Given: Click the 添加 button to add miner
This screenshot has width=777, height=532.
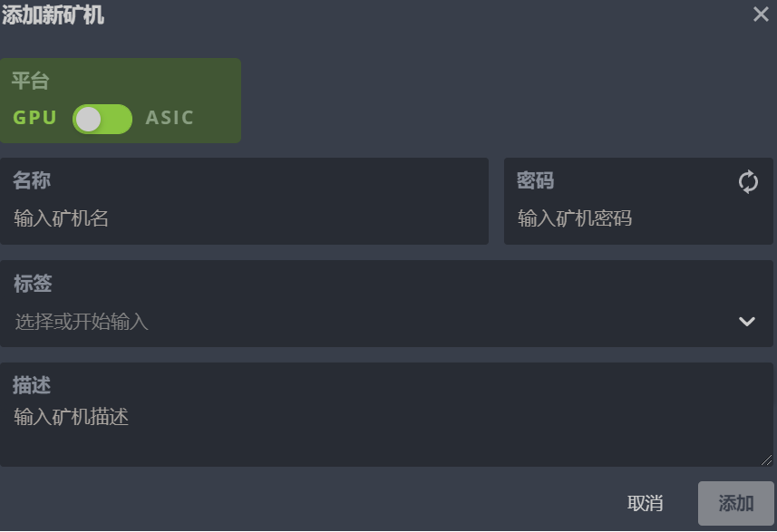Looking at the screenshot, I should pos(735,503).
